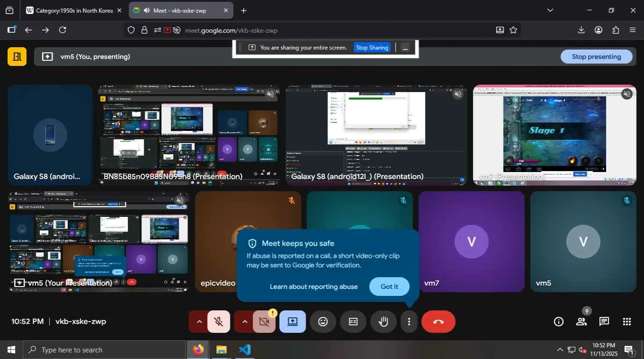Select the BN85b85n09B85N095n8 presentation tile

tap(189, 135)
